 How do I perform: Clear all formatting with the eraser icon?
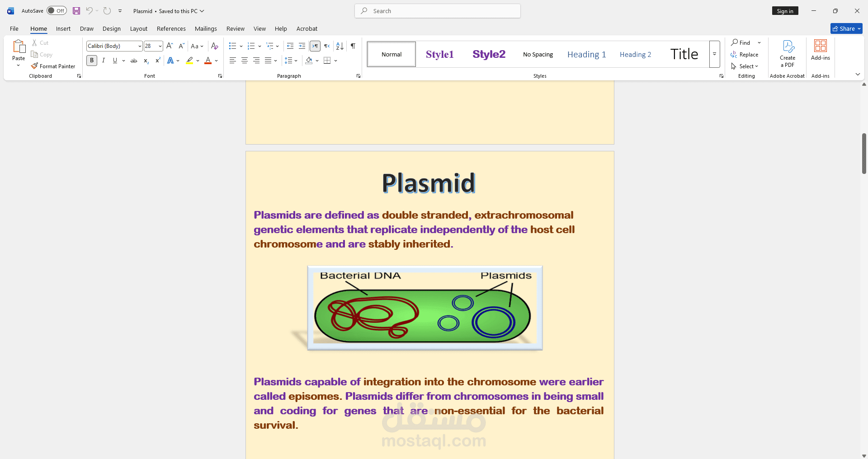[x=215, y=46]
